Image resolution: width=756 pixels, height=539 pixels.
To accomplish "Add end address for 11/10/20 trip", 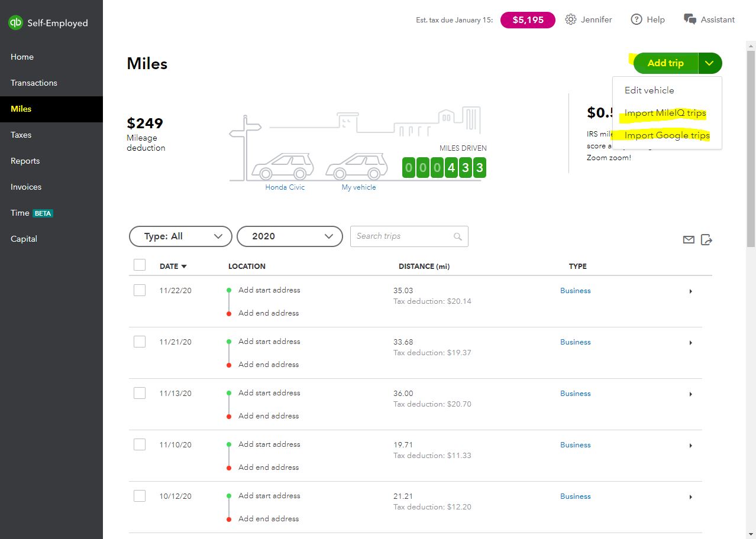I will tap(269, 467).
